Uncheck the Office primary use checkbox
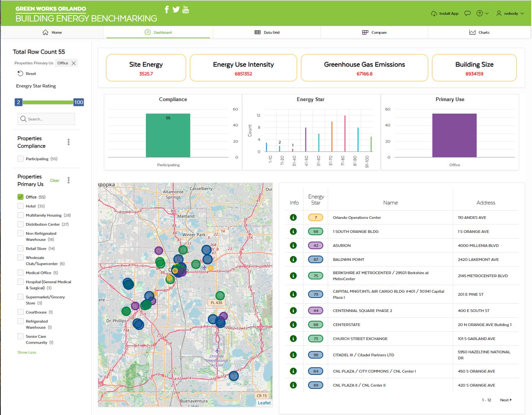 21,197
